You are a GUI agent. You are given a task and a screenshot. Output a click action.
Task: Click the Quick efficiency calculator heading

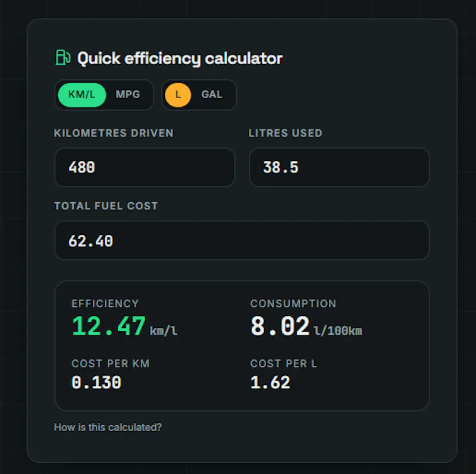coord(180,58)
